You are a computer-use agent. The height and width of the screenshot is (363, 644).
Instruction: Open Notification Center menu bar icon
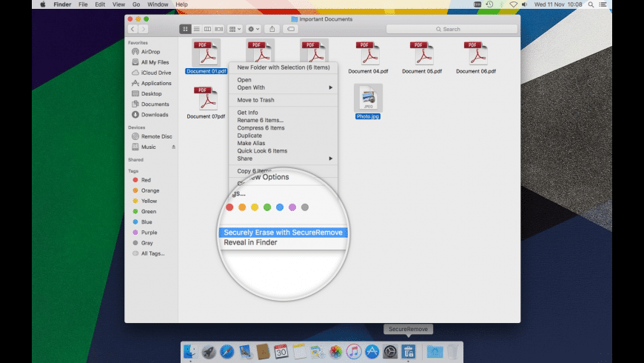[x=603, y=4]
